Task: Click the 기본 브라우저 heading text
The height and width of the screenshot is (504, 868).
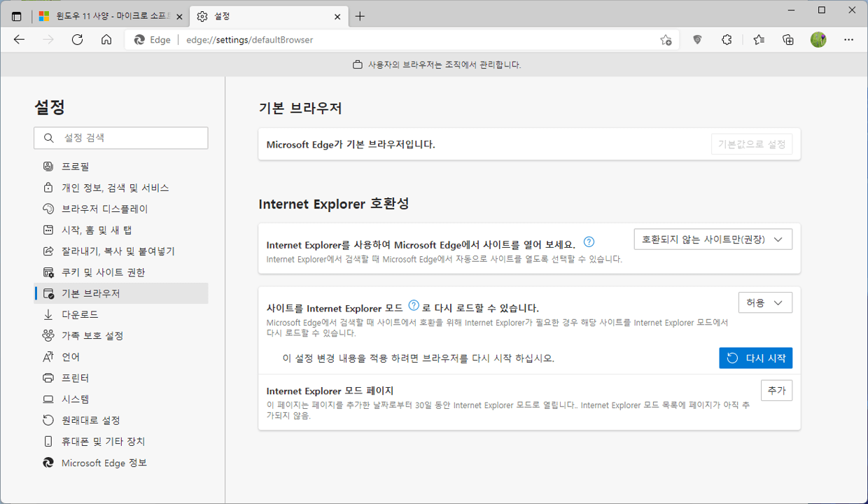Action: pyautogui.click(x=300, y=108)
